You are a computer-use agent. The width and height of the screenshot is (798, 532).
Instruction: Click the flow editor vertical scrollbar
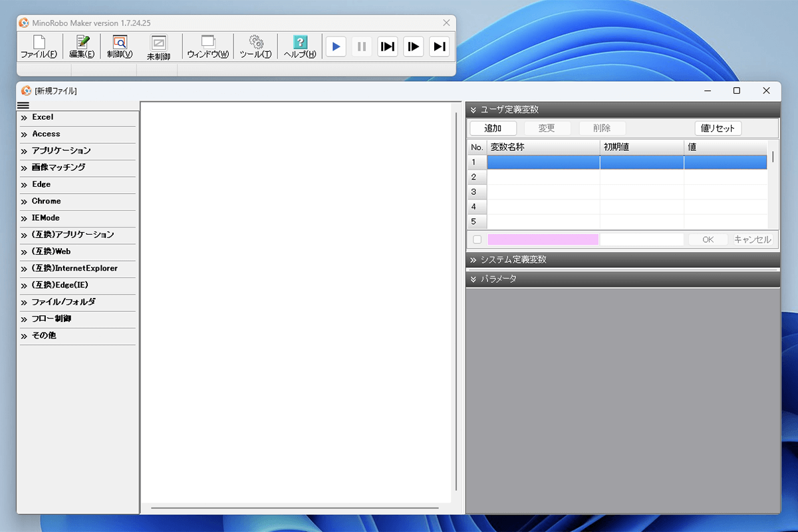click(456, 301)
